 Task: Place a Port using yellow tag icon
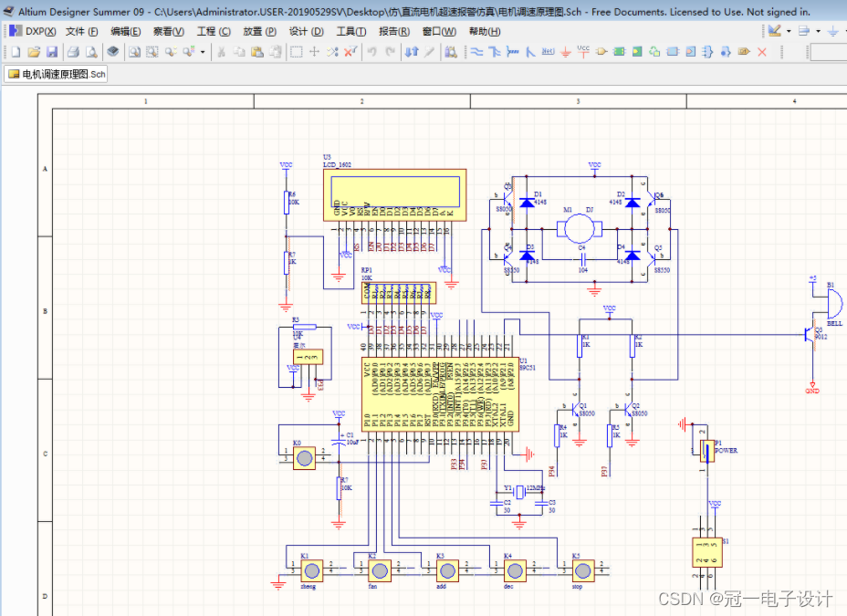pos(744,52)
